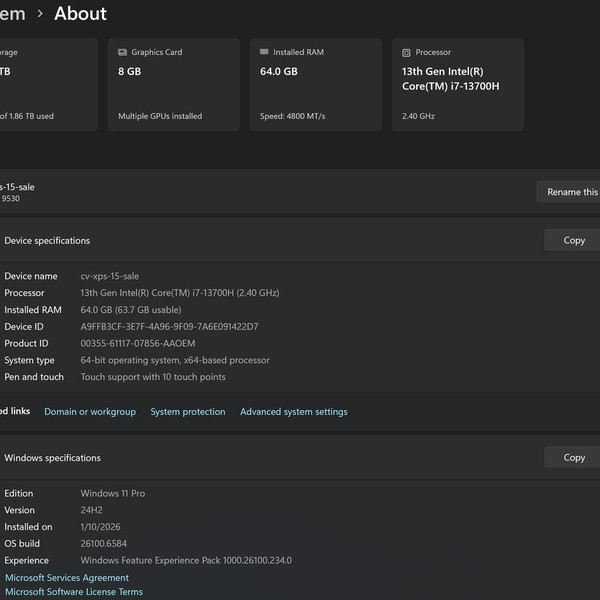The height and width of the screenshot is (600, 600).
Task: Click the Device name label
Action: (x=31, y=276)
